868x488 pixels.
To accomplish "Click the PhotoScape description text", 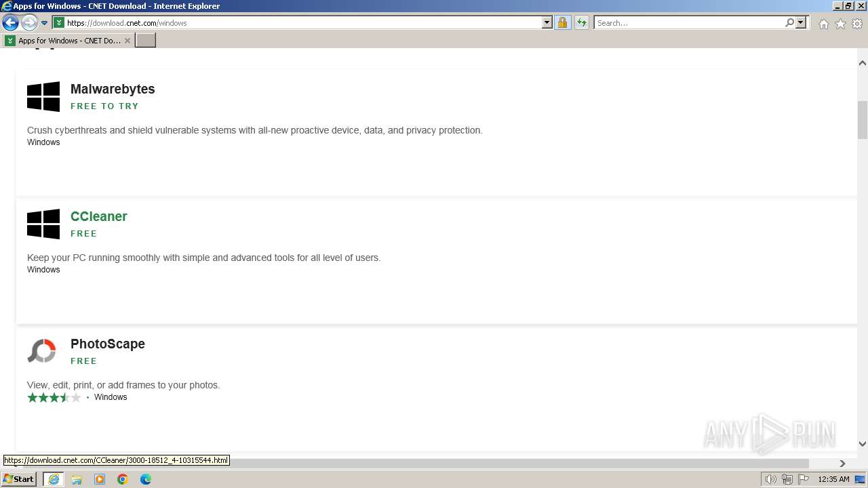I will pos(123,385).
